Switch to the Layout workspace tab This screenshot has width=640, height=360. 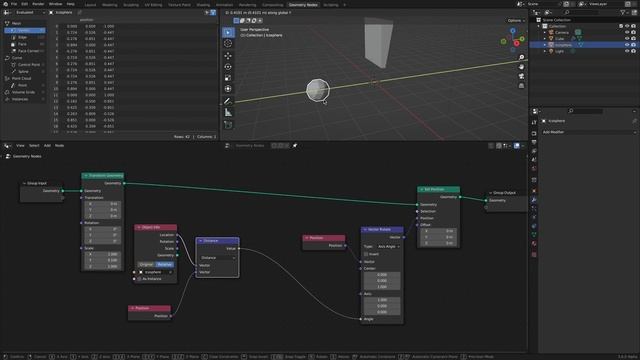tap(90, 5)
